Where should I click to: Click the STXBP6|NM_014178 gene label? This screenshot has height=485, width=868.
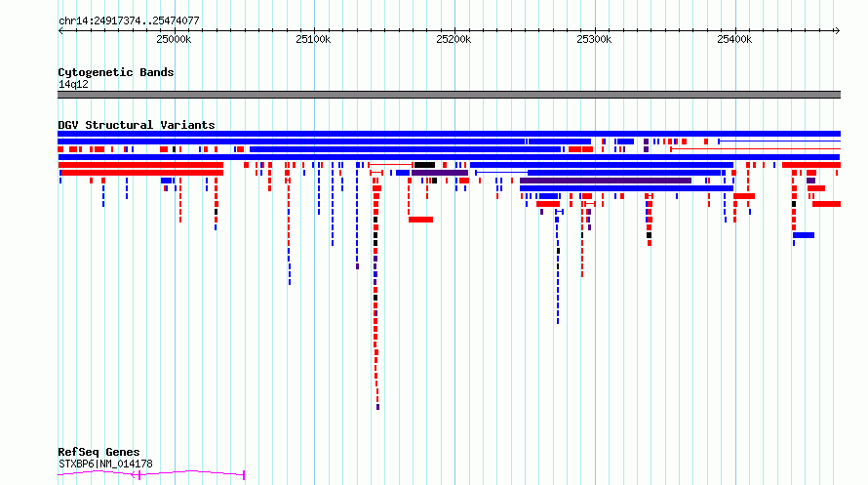(x=105, y=464)
